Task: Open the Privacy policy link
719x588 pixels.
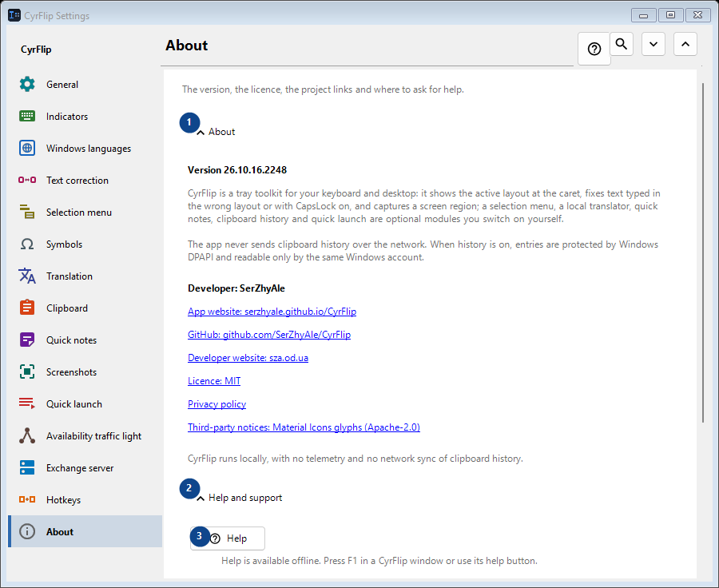Action: coord(216,404)
